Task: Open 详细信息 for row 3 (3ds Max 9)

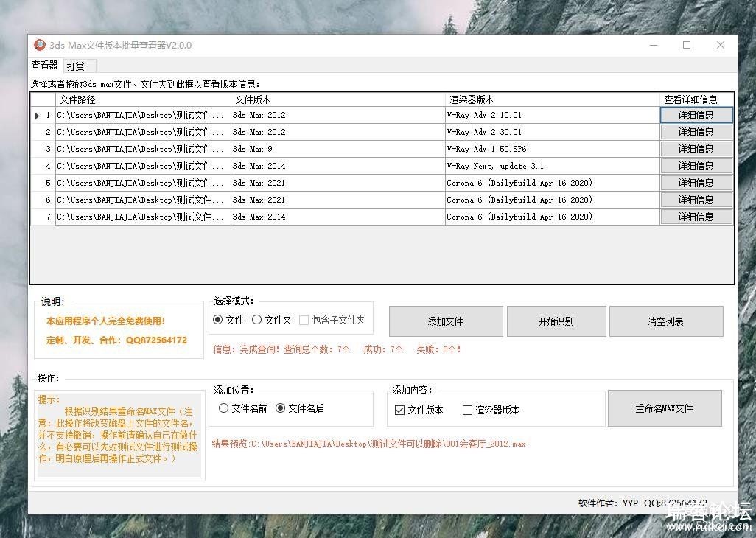Action: (696, 149)
